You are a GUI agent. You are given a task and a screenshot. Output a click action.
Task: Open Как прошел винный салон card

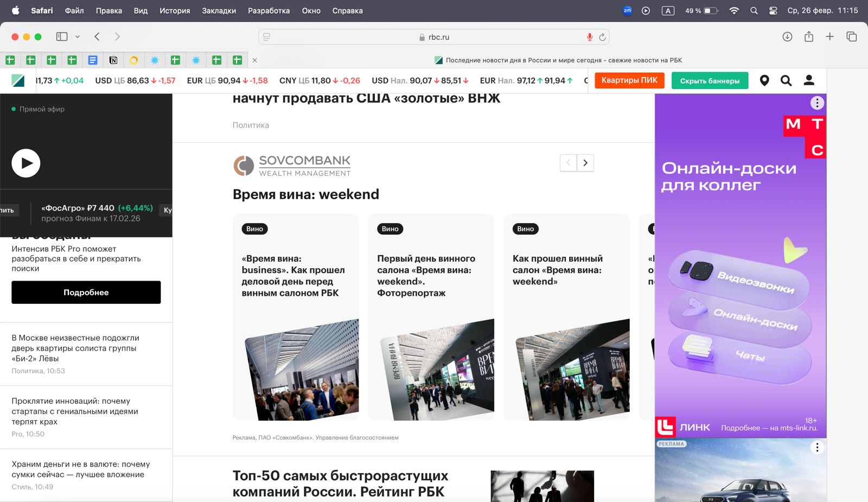tap(566, 317)
